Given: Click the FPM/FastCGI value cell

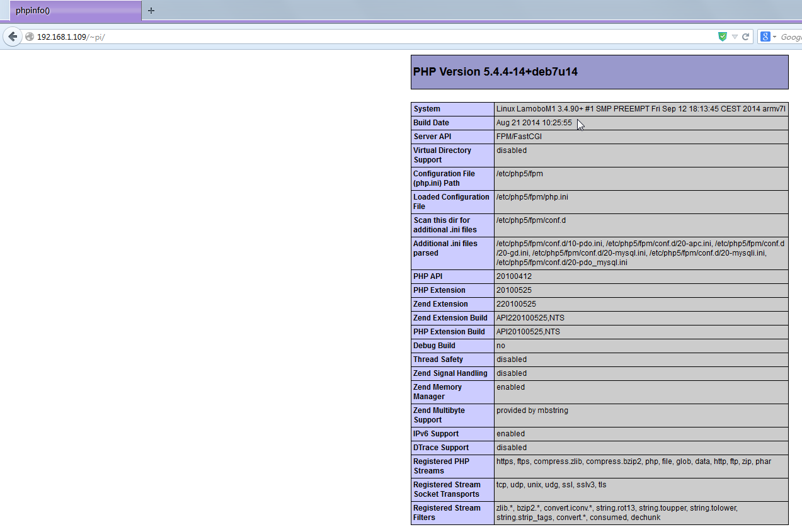Looking at the screenshot, I should click(x=519, y=137).
